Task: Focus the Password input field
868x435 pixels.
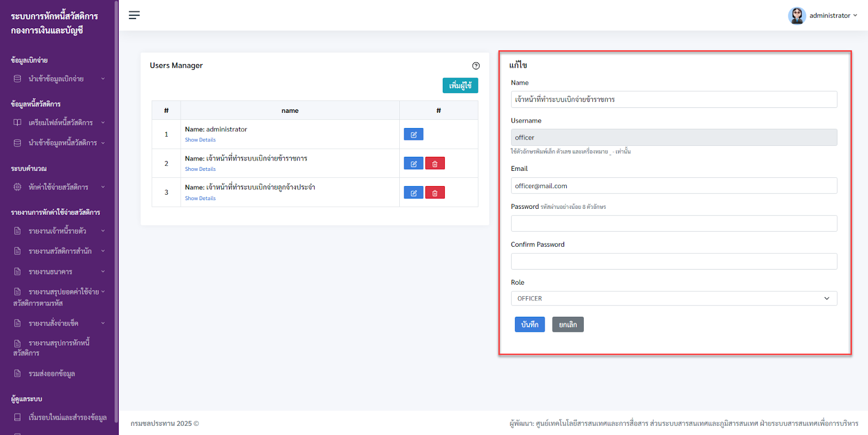Action: click(674, 223)
